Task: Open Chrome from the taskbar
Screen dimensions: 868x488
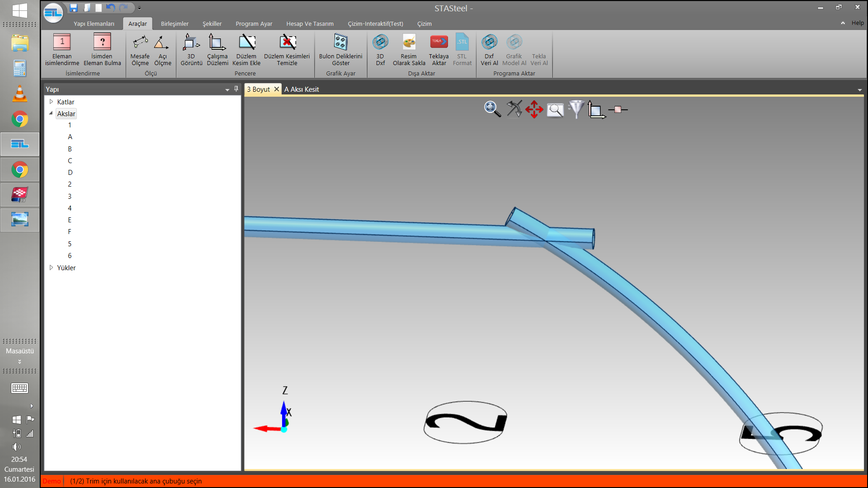Action: pyautogui.click(x=19, y=120)
